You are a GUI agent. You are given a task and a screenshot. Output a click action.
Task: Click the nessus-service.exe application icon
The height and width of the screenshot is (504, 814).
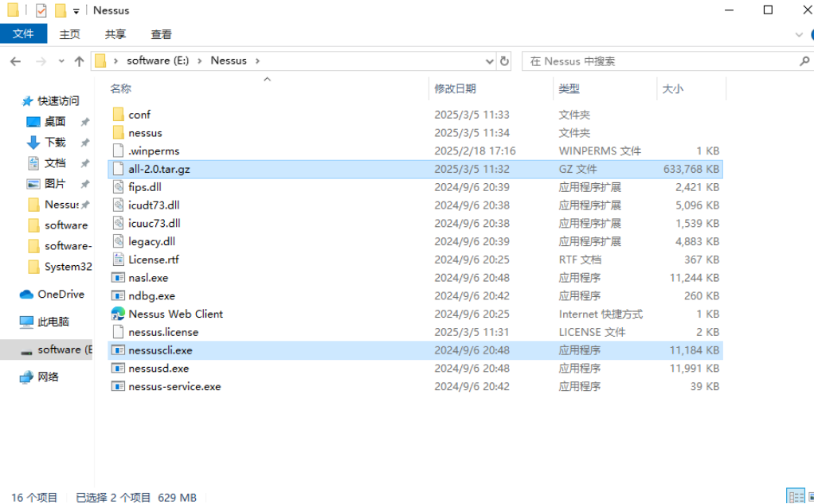pos(119,386)
